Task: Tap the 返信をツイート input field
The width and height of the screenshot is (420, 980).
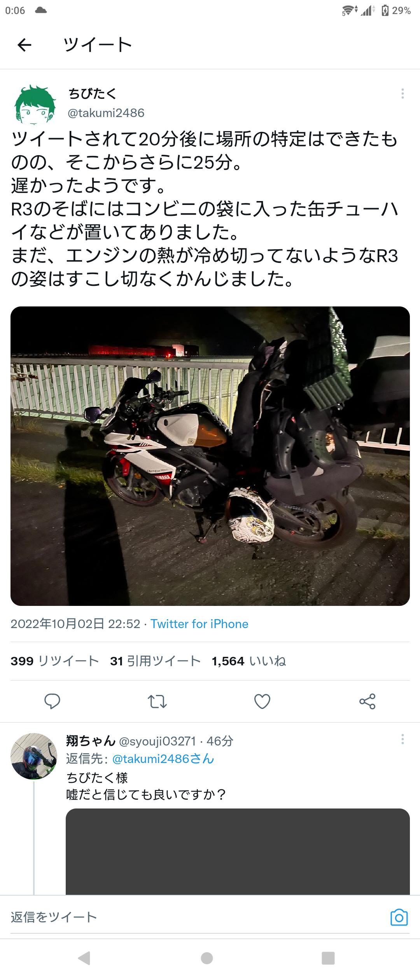Action: tap(194, 917)
